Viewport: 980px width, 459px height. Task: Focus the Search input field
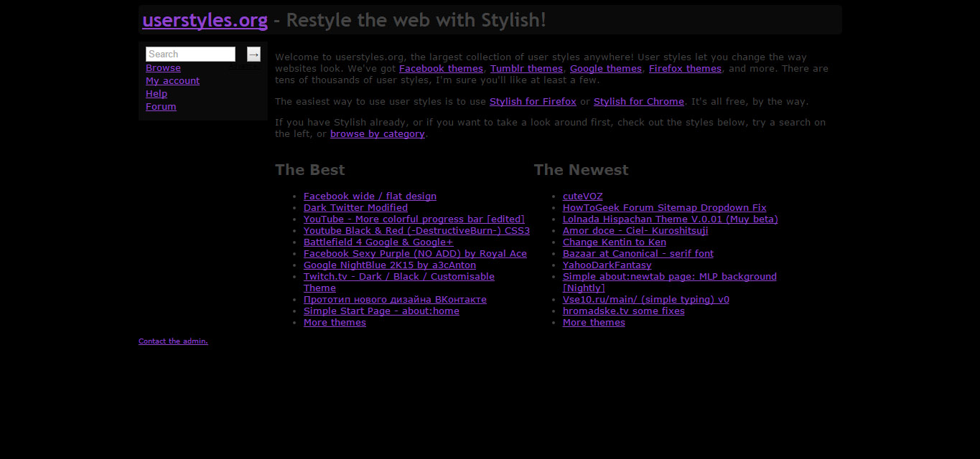pos(190,55)
